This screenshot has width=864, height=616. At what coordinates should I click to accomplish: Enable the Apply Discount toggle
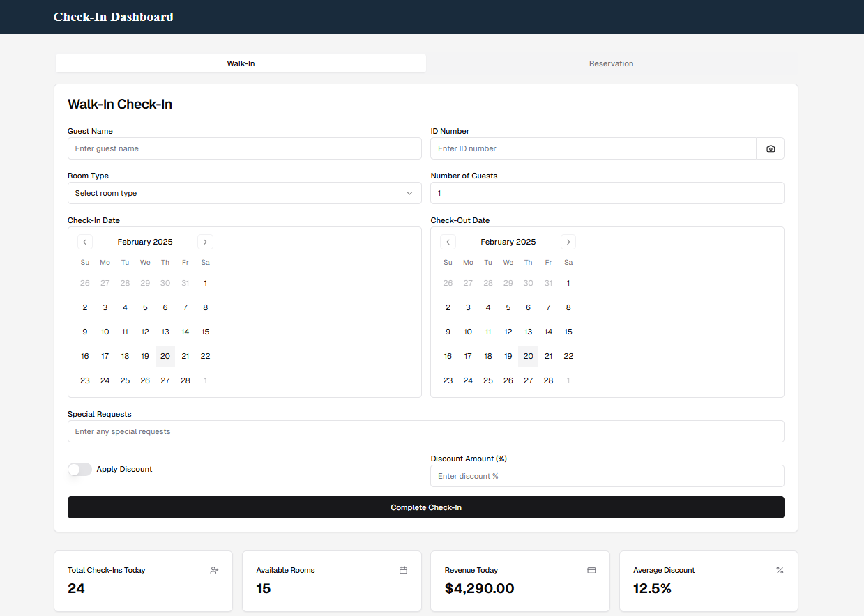pyautogui.click(x=79, y=469)
